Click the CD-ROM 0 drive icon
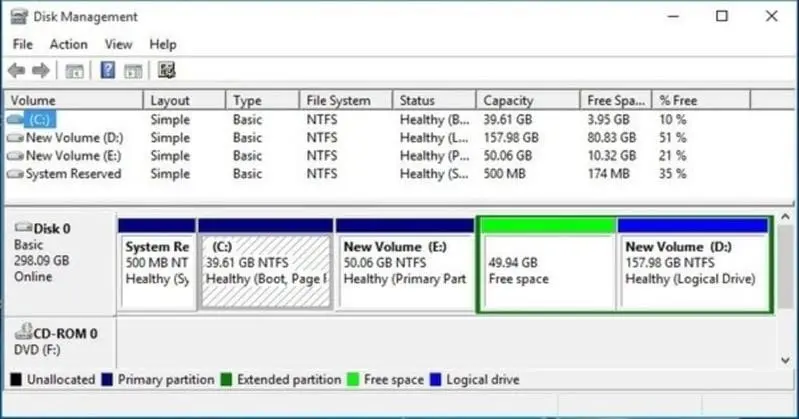Image resolution: width=799 pixels, height=419 pixels. (x=23, y=331)
